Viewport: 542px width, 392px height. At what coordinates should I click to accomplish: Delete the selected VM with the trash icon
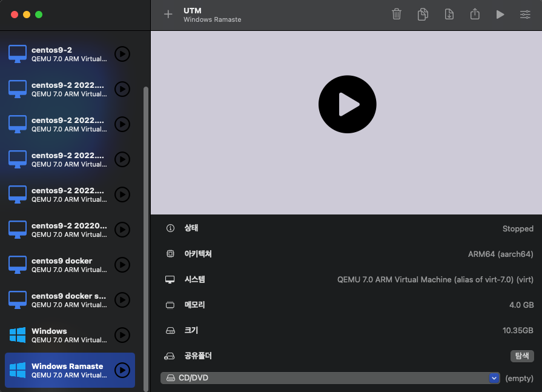[x=397, y=14]
